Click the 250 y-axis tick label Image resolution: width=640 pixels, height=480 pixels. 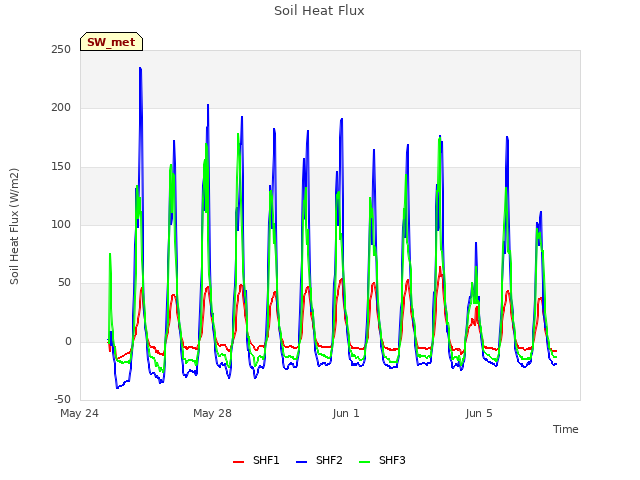click(61, 49)
